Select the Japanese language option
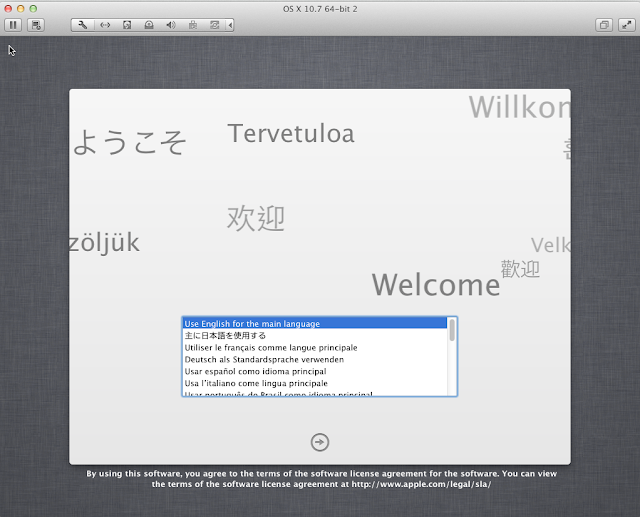This screenshot has height=517, width=640. tap(314, 335)
